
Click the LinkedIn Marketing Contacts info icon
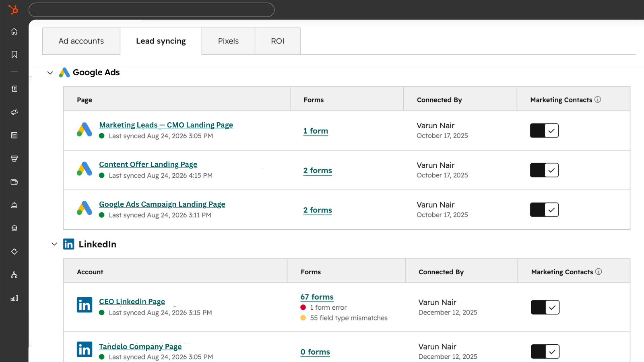(x=599, y=271)
